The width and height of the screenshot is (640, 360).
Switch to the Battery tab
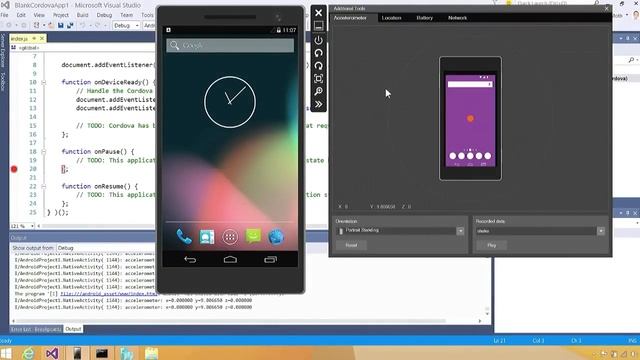click(x=424, y=18)
